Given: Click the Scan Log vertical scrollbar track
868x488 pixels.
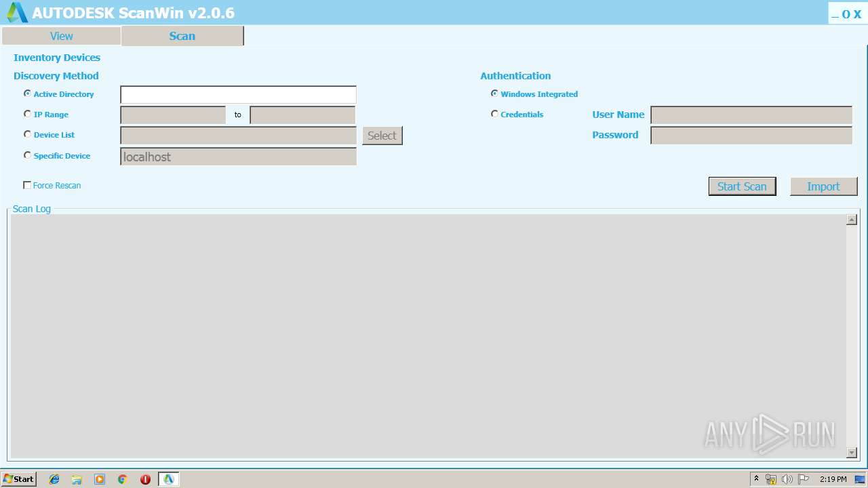Looking at the screenshot, I should point(852,336).
